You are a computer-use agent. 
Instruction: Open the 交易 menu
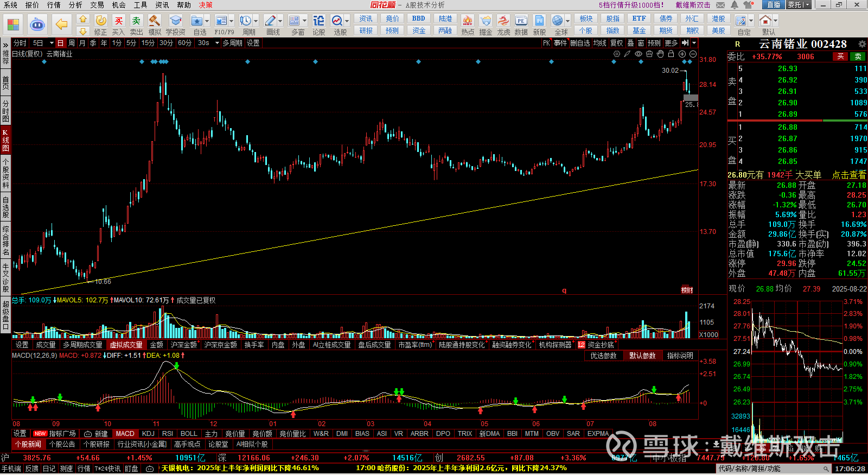[97, 5]
